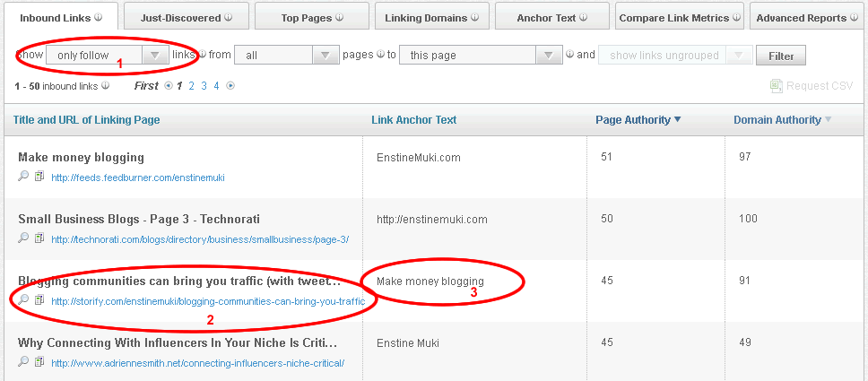Click the info icon on the Just-Discovered tab
Screen dimensions: 868x381
[229, 17]
